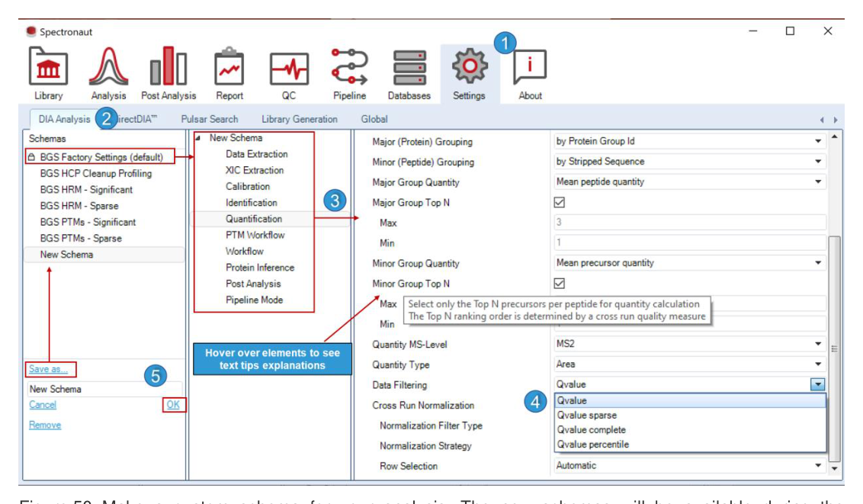Open the Quantity MS-Level dropdown
This screenshot has height=504, width=863.
click(690, 344)
